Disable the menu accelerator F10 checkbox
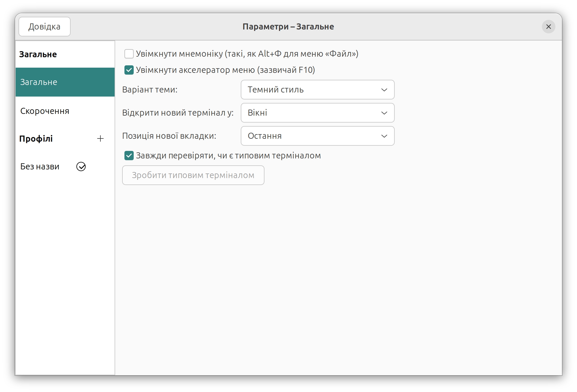 coord(129,70)
